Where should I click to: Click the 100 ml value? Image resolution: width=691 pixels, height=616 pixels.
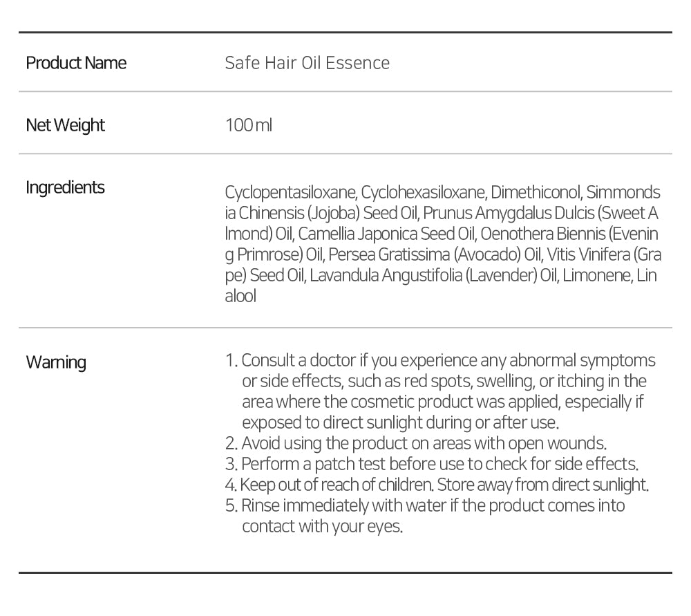[249, 125]
